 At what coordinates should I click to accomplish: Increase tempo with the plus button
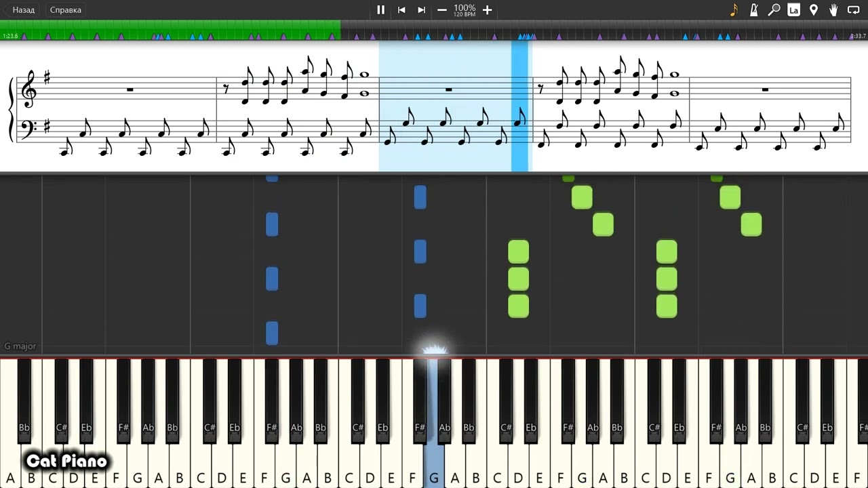[x=487, y=9]
